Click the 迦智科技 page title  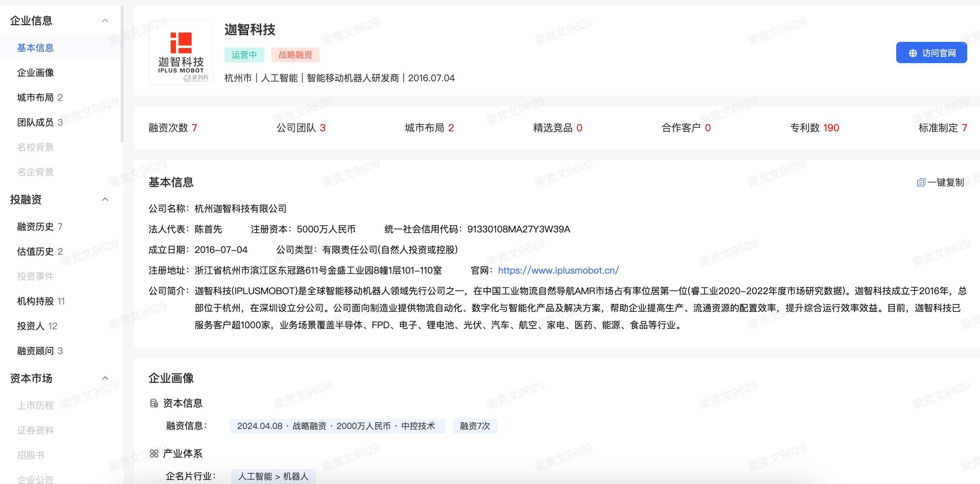point(250,30)
